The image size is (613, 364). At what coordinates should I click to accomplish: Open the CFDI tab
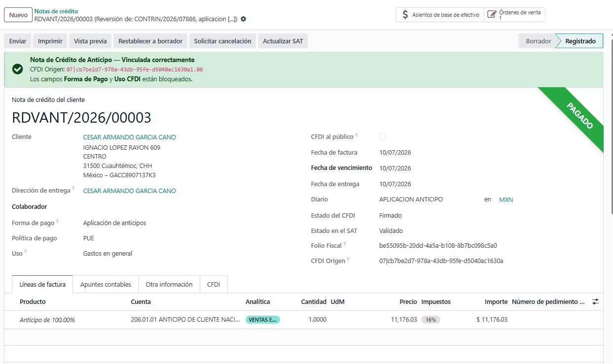tap(214, 284)
